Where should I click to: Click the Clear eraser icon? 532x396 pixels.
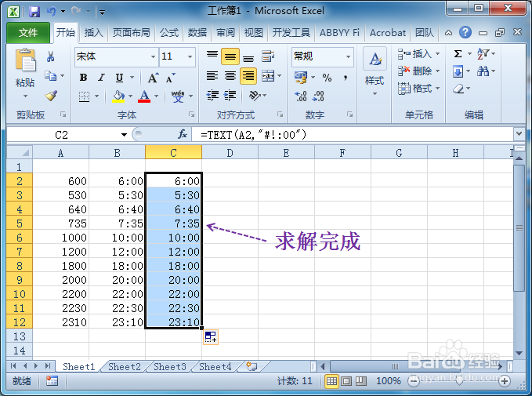coord(458,89)
